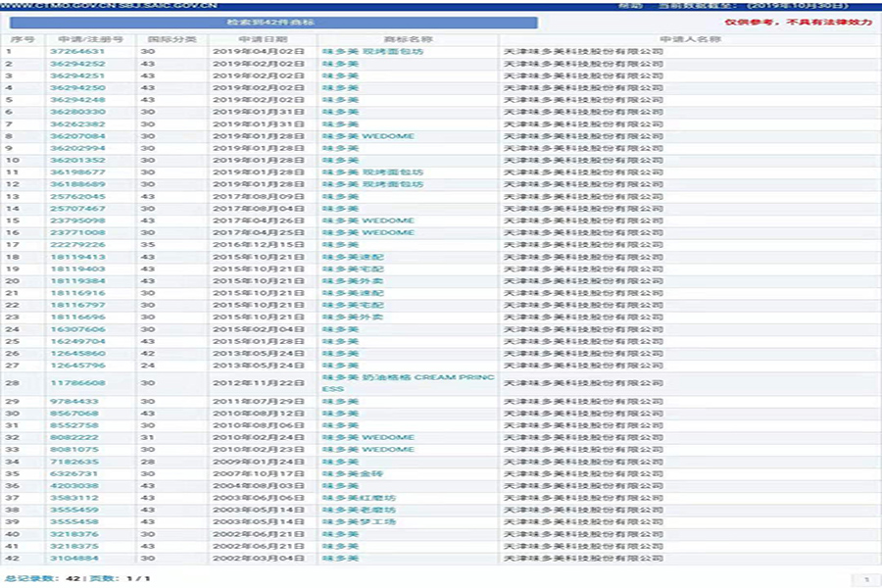Screen dimensions: 882x588
Task: Open registration number 9784433
Action: 74,402
